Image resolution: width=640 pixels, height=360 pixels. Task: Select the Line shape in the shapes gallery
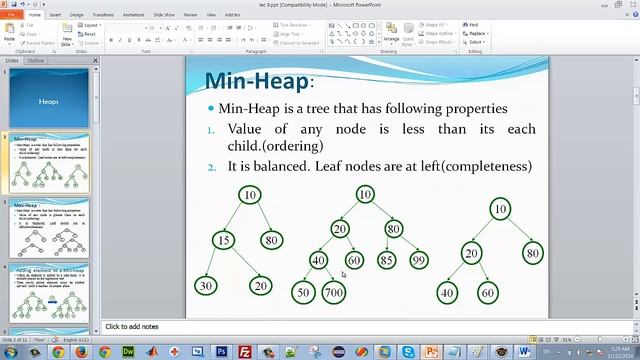340,26
